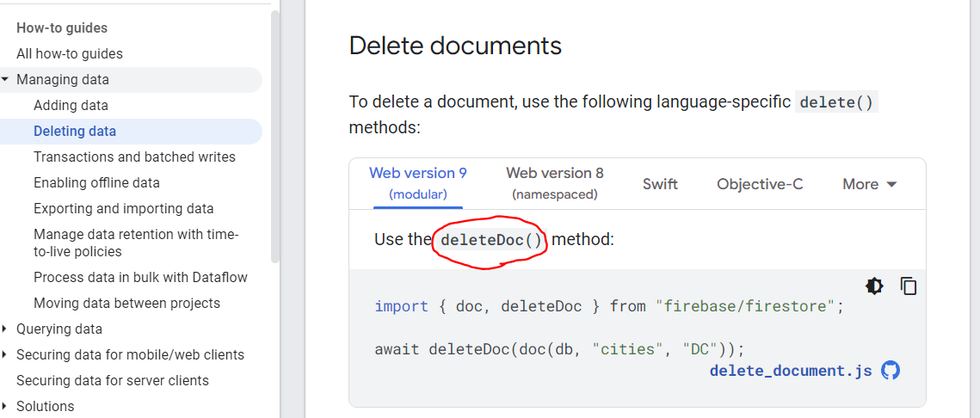Switch to the Swift tab

coord(660,184)
